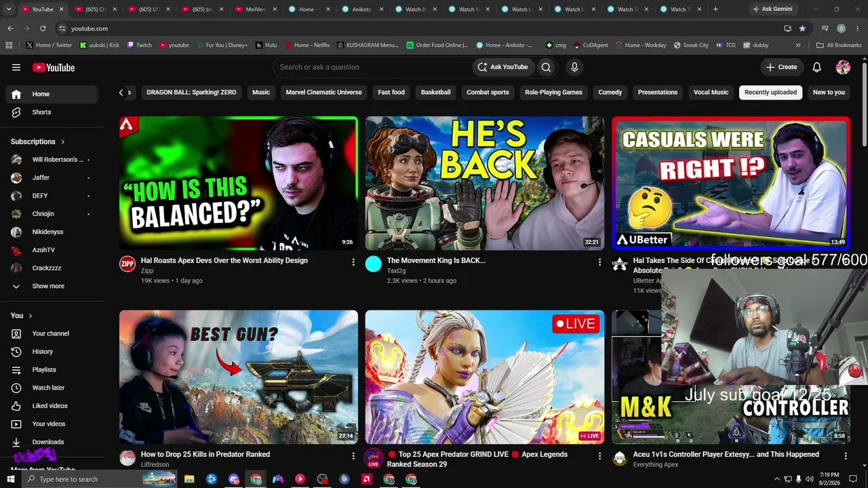Open more actions for Aceu 1v1s video
This screenshot has width=868, height=488.
click(846, 455)
